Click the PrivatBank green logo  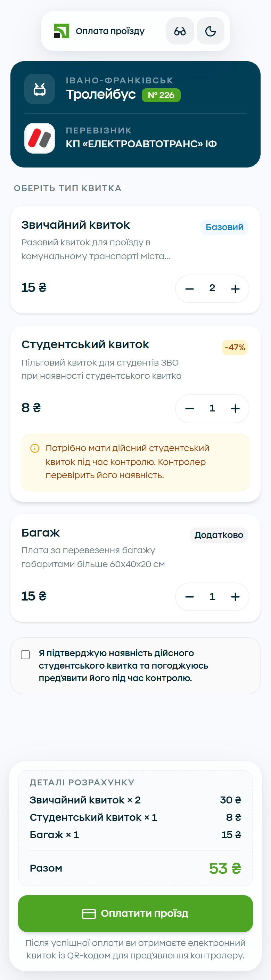coord(61,31)
